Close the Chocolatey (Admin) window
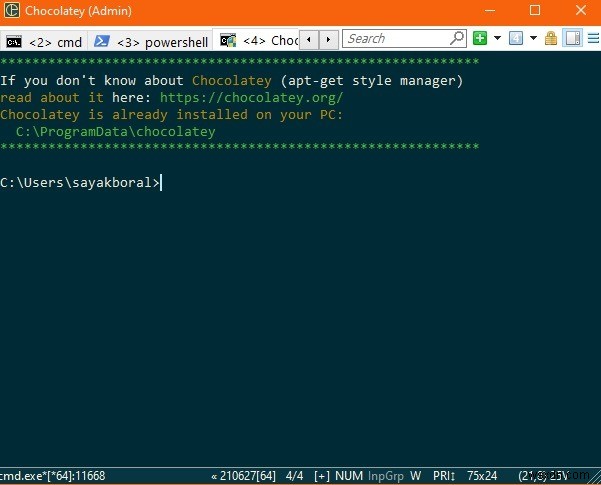 click(x=581, y=10)
